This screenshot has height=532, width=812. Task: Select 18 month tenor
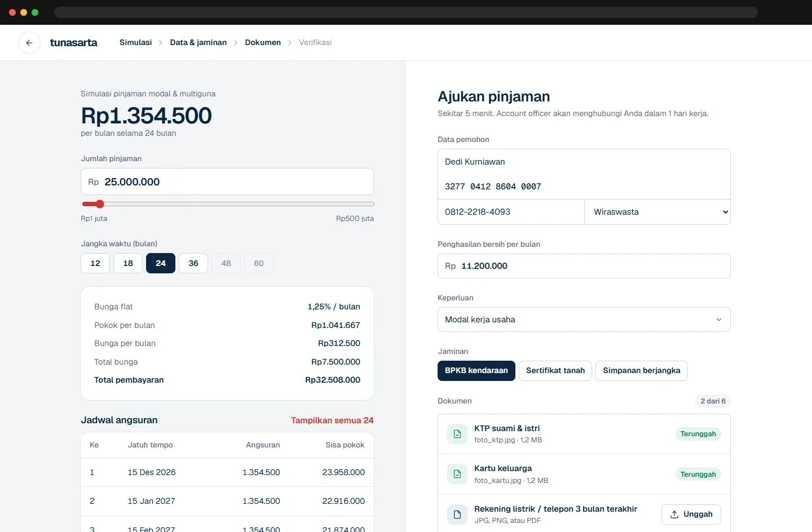128,263
